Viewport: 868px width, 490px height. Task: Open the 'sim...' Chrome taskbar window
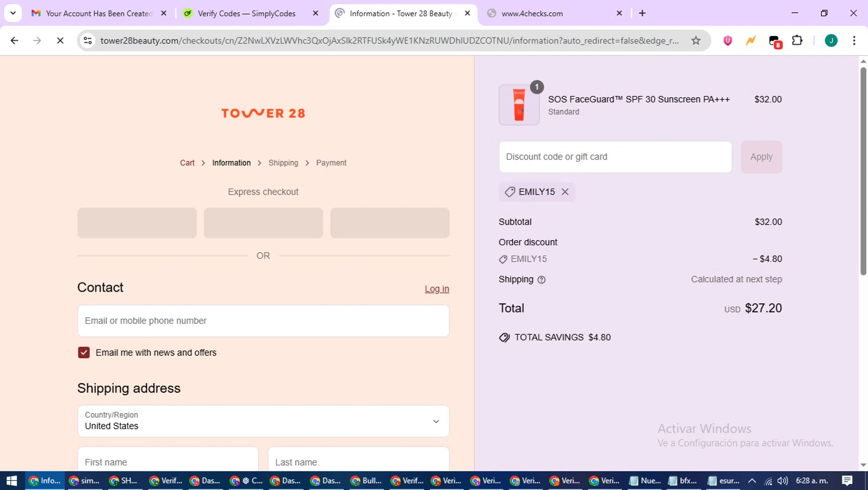click(x=84, y=481)
